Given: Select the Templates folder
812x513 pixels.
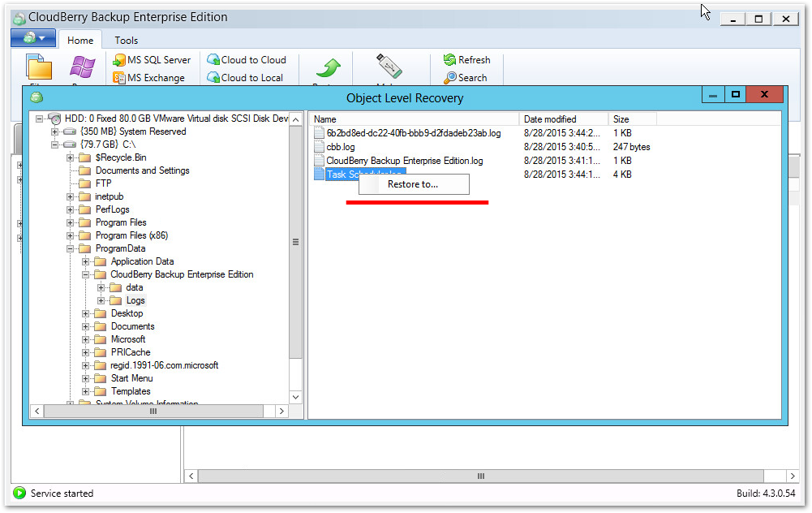Looking at the screenshot, I should point(131,391).
